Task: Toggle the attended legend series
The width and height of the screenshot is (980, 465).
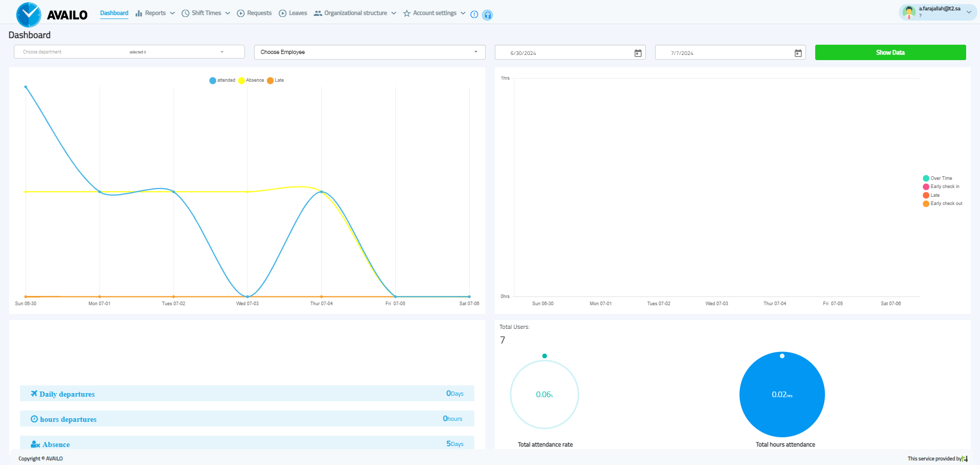Action: tap(222, 80)
